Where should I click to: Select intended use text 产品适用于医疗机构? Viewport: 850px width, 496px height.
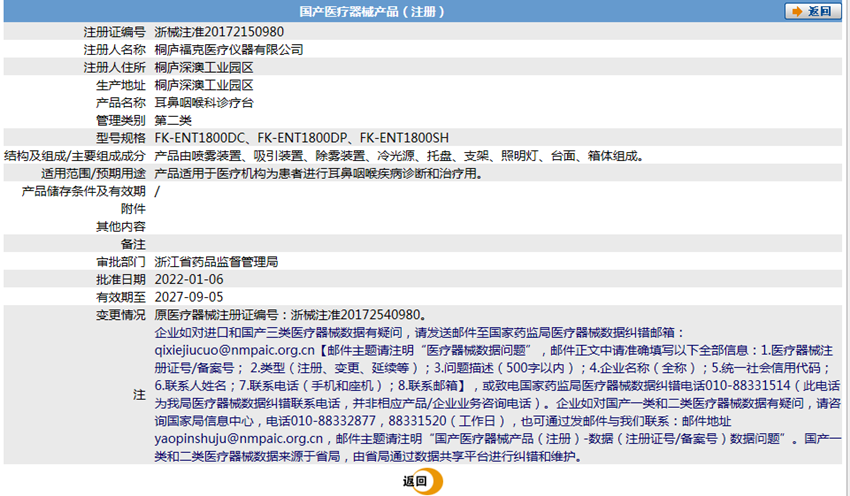(x=319, y=173)
